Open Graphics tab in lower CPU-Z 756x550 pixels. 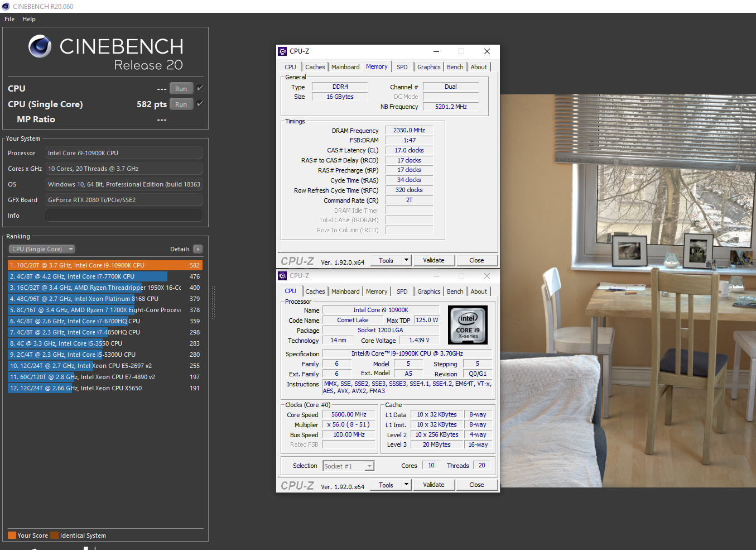[x=429, y=291]
